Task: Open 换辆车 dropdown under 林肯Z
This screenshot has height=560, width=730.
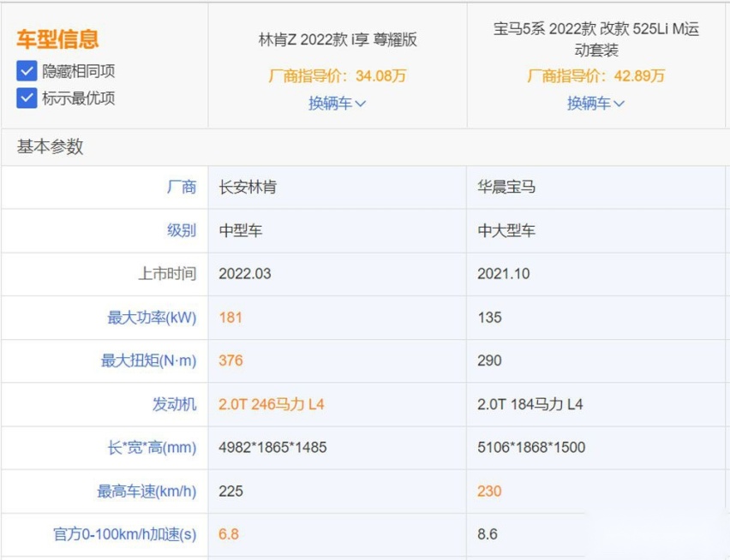Action: [337, 104]
